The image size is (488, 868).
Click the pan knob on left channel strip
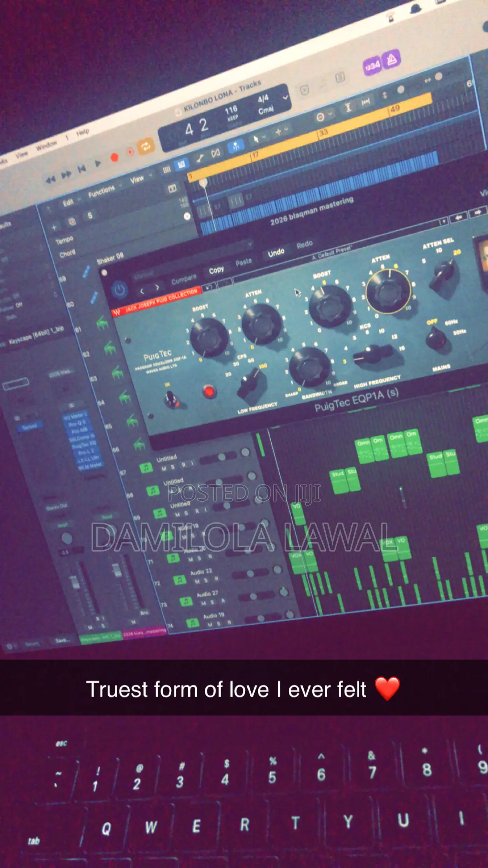(67, 538)
